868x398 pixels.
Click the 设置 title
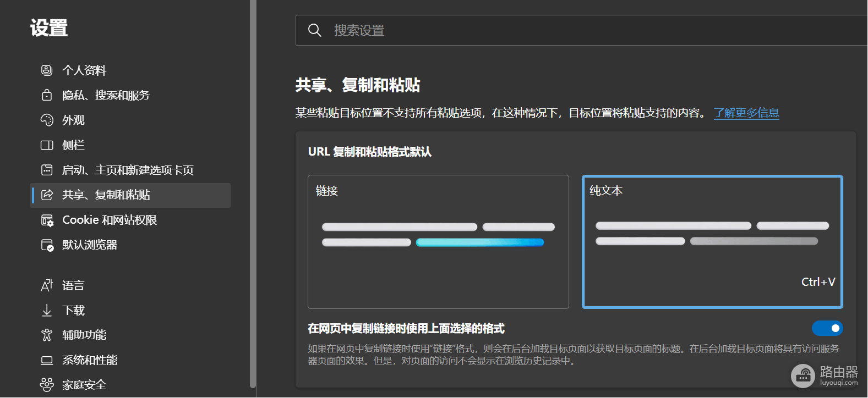click(x=49, y=28)
